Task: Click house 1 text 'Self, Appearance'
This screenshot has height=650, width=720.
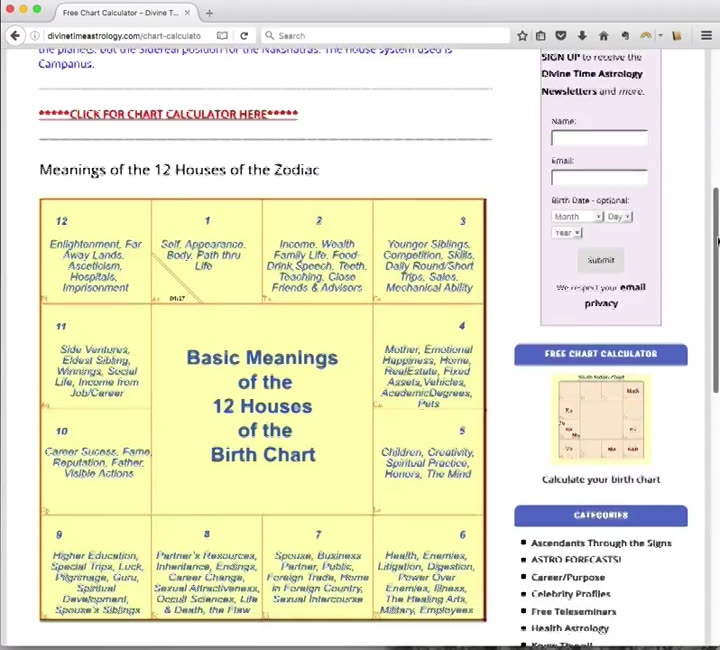Action: pos(203,244)
